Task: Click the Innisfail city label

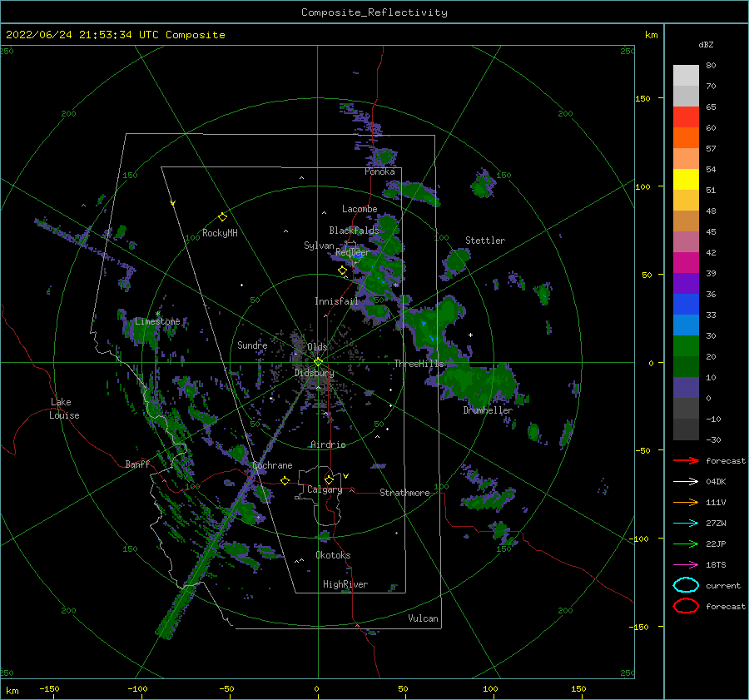Action: (336, 301)
